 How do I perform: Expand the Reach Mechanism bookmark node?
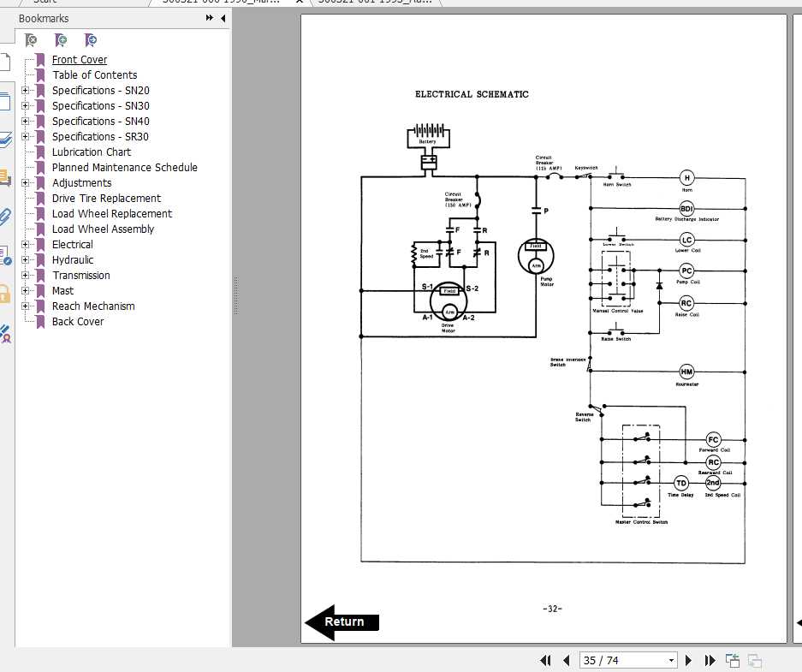(x=25, y=306)
